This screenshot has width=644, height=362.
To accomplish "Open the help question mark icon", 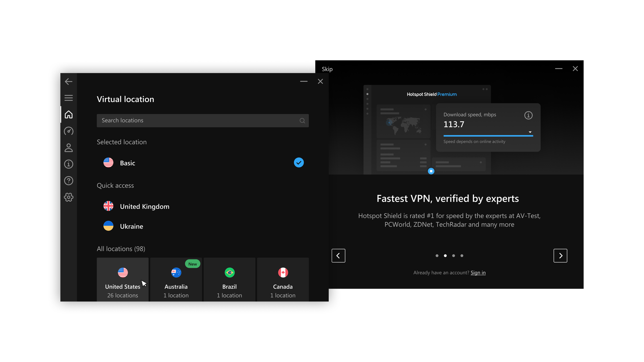I will pyautogui.click(x=69, y=181).
